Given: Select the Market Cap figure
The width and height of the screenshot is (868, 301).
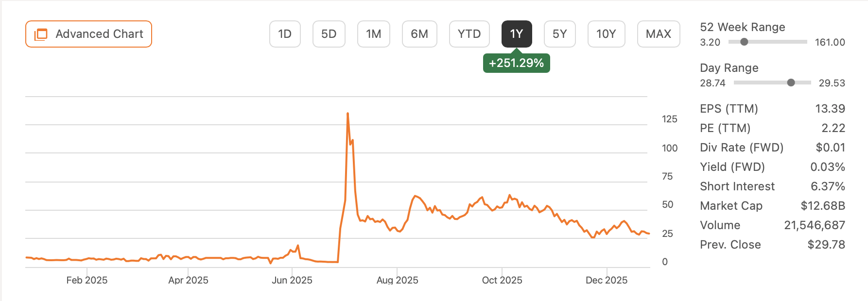Looking at the screenshot, I should [823, 205].
